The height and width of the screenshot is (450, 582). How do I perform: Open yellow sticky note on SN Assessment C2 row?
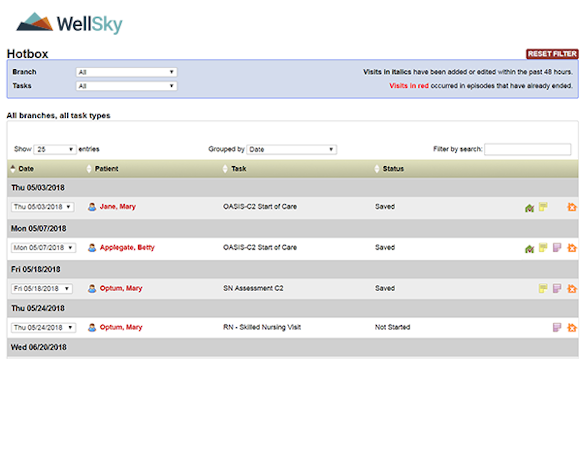543,288
